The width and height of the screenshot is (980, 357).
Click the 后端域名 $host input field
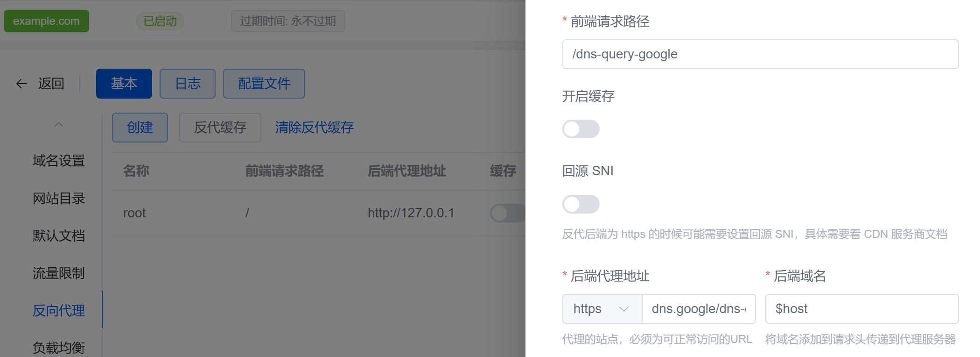pyautogui.click(x=861, y=309)
